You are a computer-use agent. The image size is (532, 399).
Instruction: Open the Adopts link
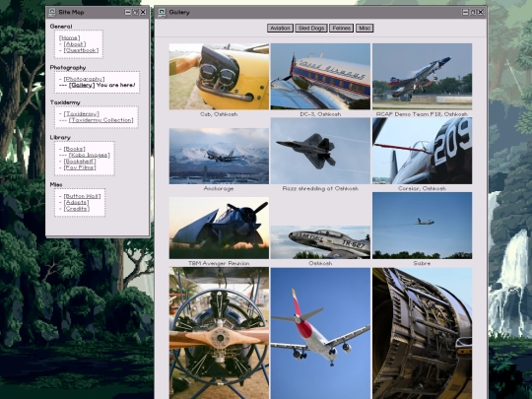76,202
